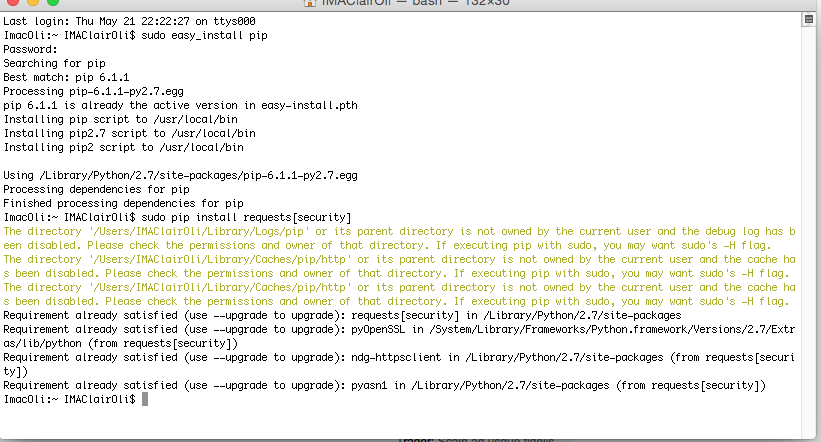This screenshot has height=442, width=821.
Task: Click the pyasn1 requirement satisfied line
Action: [384, 385]
